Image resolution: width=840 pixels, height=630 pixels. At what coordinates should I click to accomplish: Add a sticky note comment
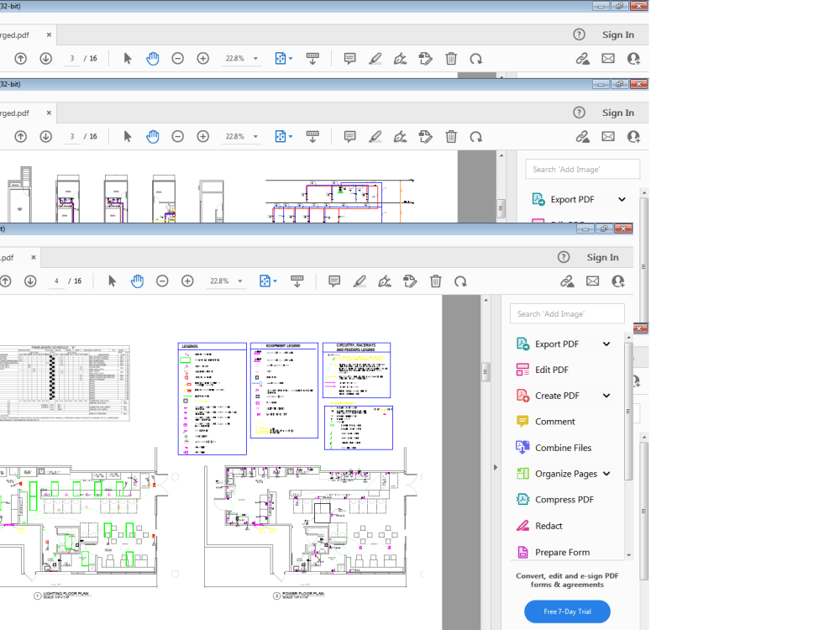pyautogui.click(x=333, y=281)
